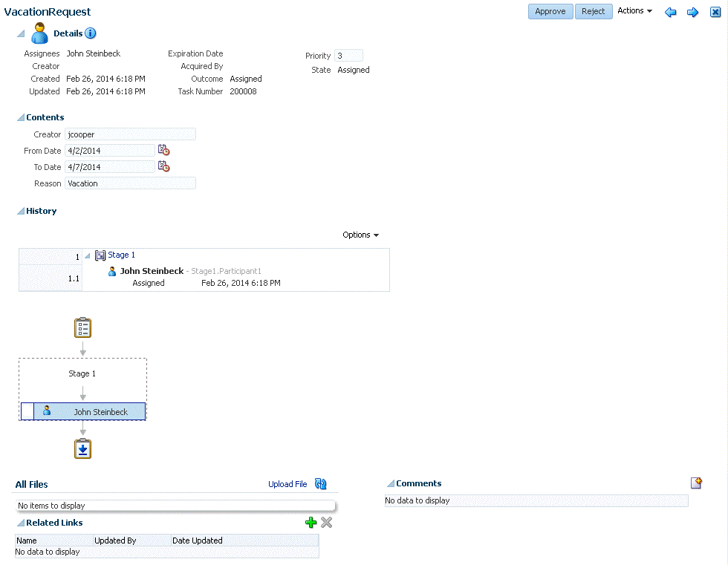The image size is (728, 565).
Task: Go to next task with right arrow
Action: 692,12
